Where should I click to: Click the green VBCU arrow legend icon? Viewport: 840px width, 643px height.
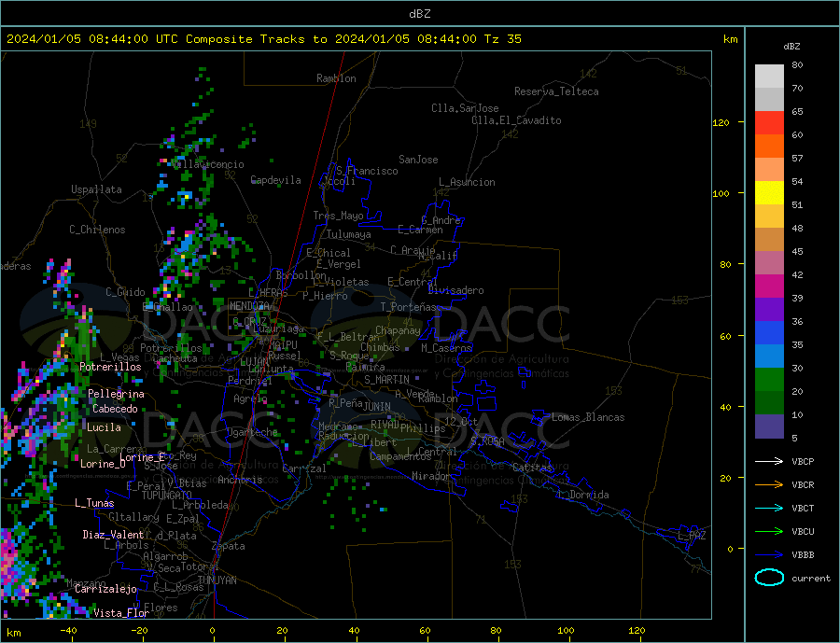point(769,532)
